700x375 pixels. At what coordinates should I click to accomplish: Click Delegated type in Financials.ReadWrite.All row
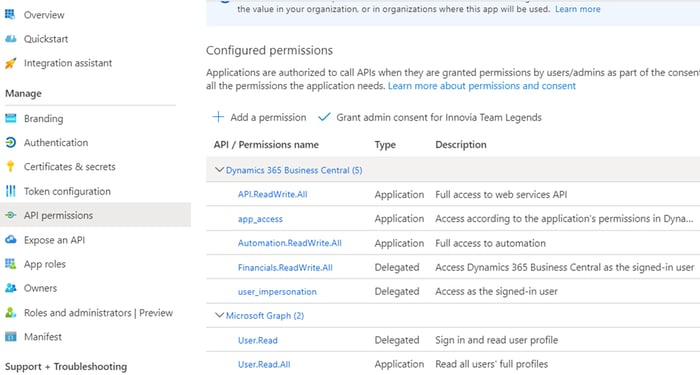[396, 267]
